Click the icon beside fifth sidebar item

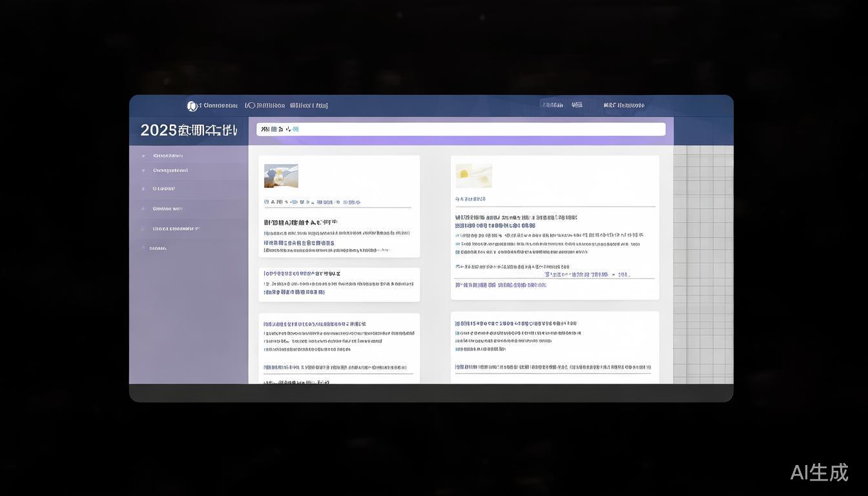143,229
